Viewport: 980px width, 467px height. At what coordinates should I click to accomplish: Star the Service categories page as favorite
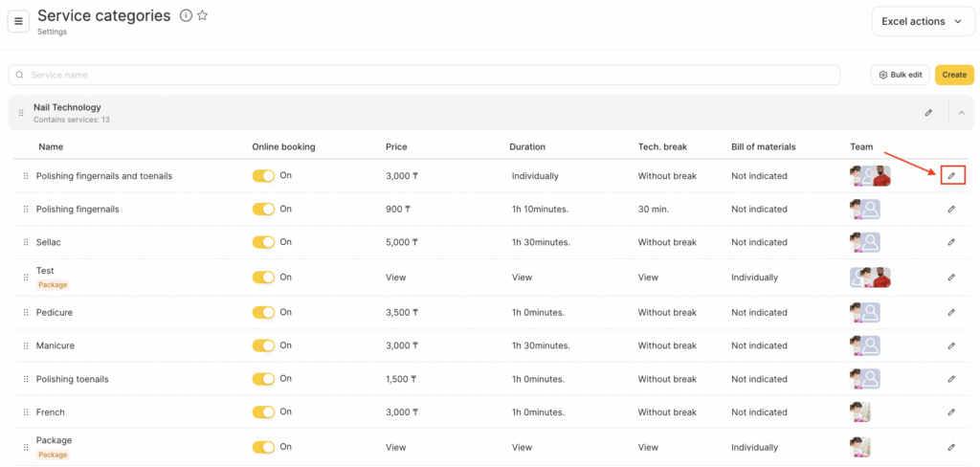[202, 15]
